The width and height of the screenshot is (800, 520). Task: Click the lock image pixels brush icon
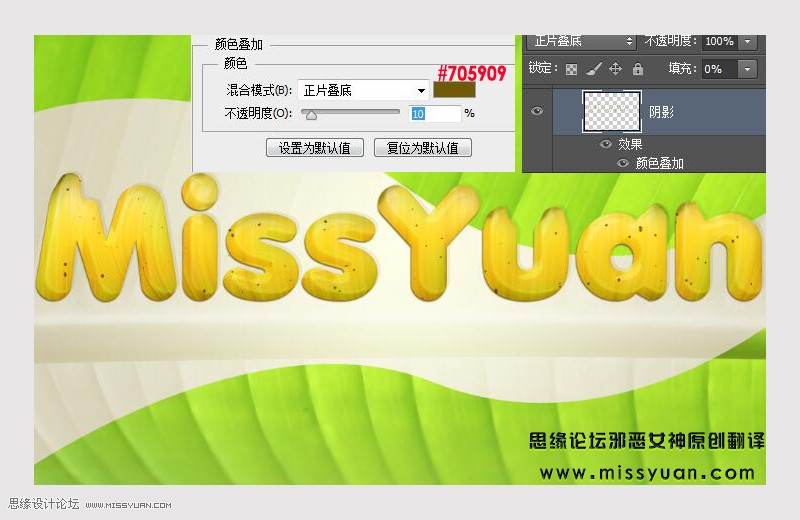coord(593,69)
